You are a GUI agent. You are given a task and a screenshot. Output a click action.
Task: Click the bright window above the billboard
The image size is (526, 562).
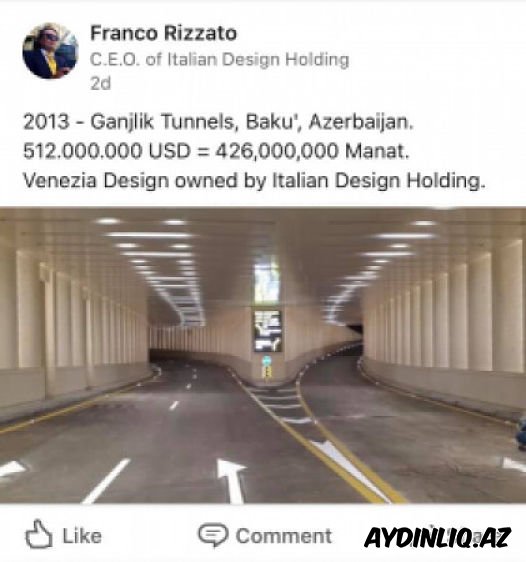coord(267,281)
